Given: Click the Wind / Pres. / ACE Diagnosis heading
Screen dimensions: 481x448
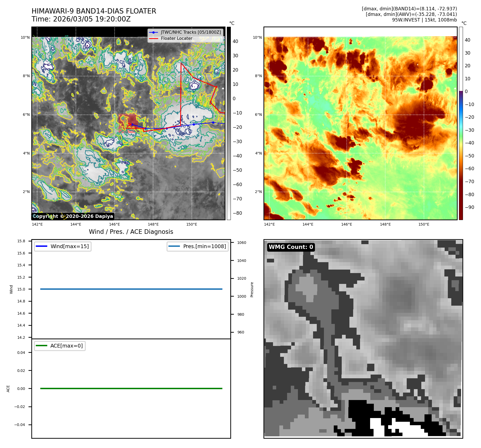Looking at the screenshot, I should (x=131, y=232).
